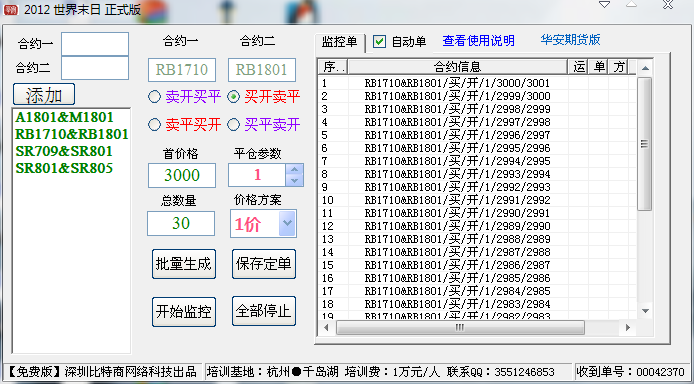The width and height of the screenshot is (694, 384).
Task: Select row 11 with prices 2990/2991
Action: [477, 213]
